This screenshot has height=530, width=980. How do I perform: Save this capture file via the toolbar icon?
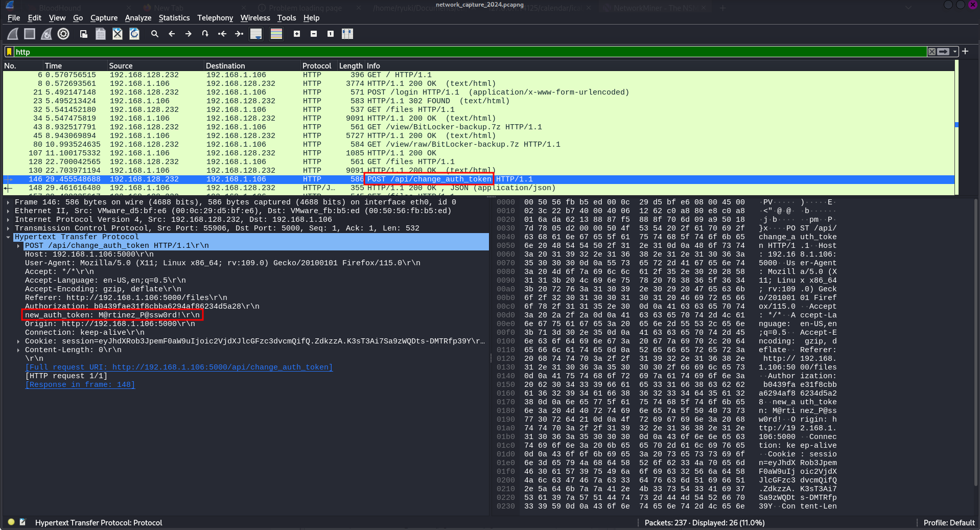[101, 34]
